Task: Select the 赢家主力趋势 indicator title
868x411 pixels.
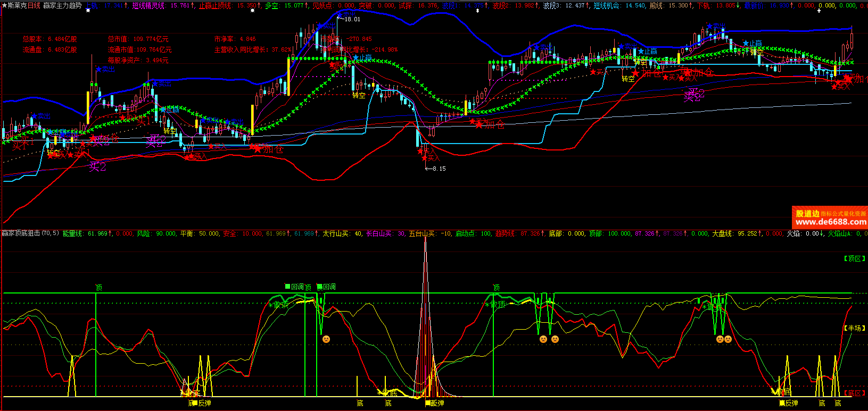Action: 63,5
